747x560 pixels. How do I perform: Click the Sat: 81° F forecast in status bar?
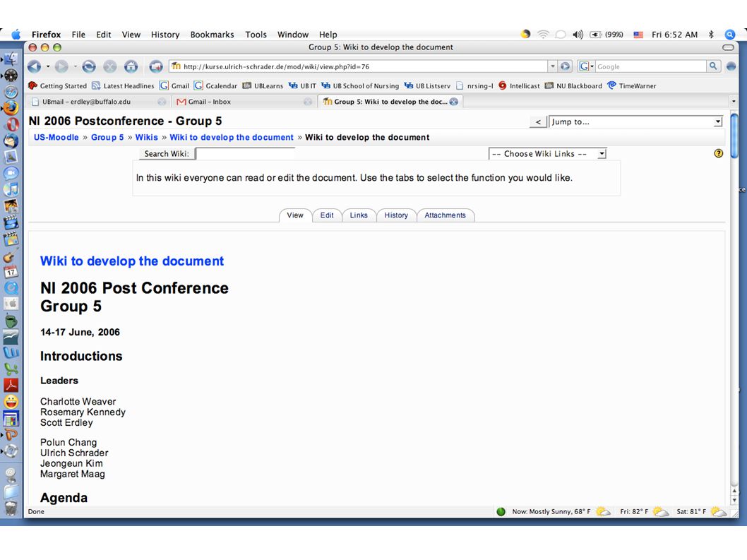(691, 511)
